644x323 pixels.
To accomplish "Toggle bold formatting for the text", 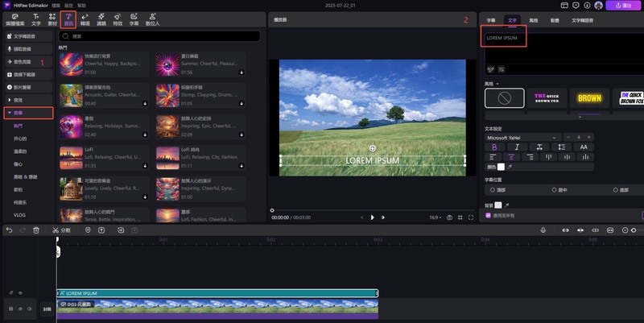I will coord(494,147).
